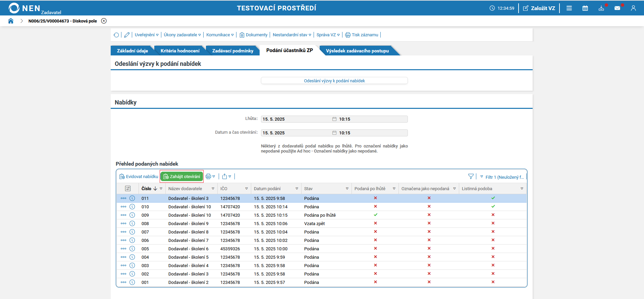Expand the Uveřejnění dropdown menu
Image resolution: width=644 pixels, height=299 pixels.
[x=147, y=35]
